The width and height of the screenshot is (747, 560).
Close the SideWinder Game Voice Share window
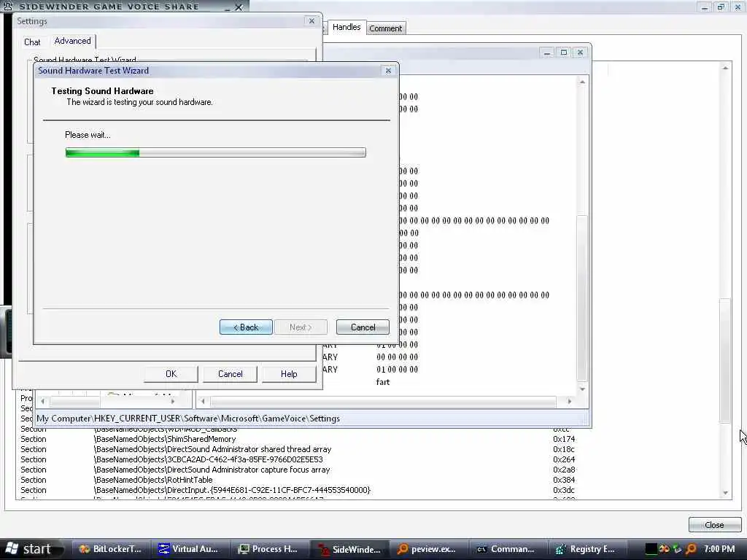pos(239,7)
